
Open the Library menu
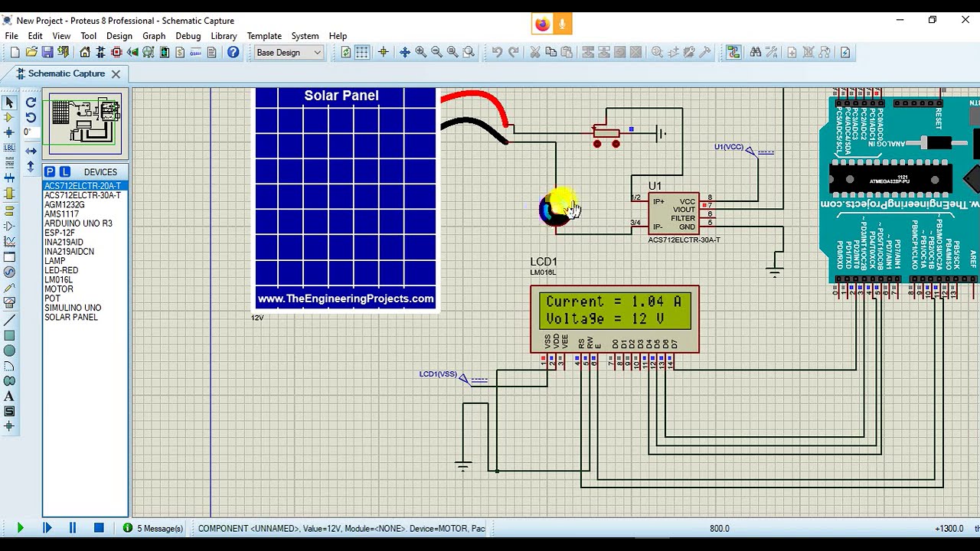[224, 36]
